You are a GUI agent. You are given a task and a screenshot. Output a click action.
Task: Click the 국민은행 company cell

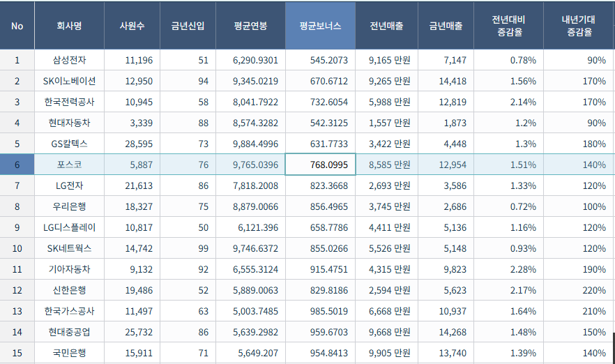click(70, 353)
